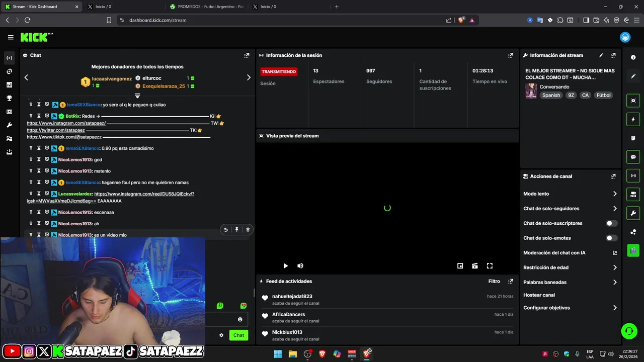Screen dimensions: 644x362
Task: Open the trophy achievements icon in sidebar
Action: coord(9,98)
